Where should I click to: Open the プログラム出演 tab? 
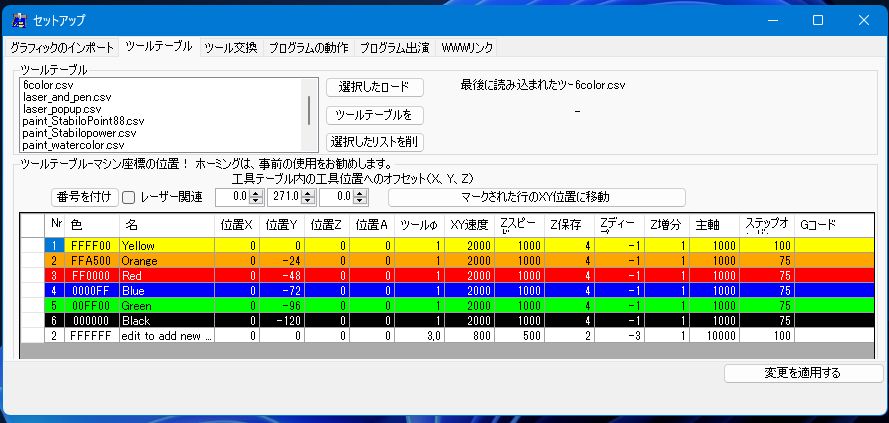tap(395, 48)
